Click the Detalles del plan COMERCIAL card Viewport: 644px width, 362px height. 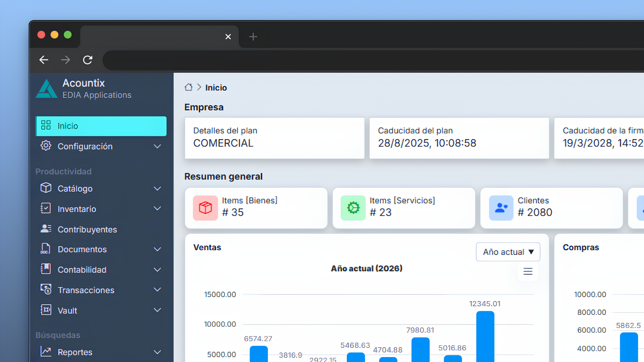click(x=275, y=138)
